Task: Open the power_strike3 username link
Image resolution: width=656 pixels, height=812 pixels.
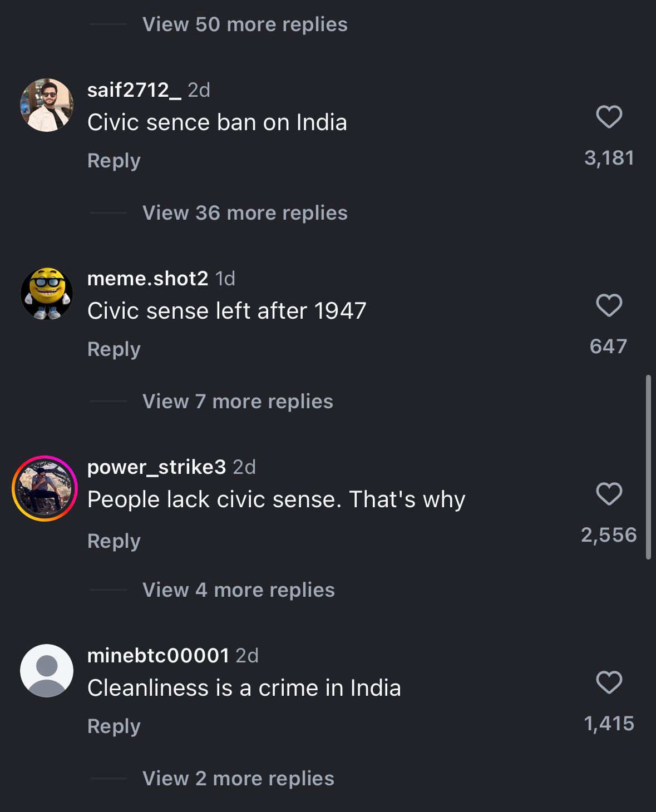Action: [156, 467]
